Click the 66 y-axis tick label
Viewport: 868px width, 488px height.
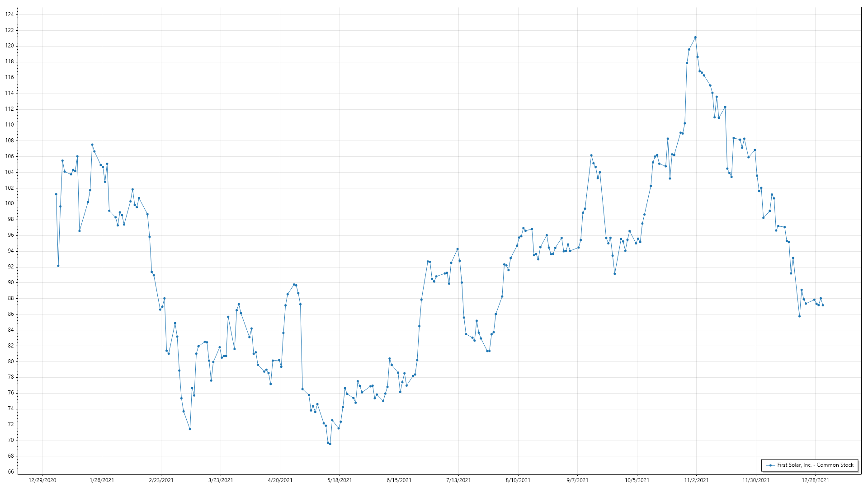[x=11, y=472]
